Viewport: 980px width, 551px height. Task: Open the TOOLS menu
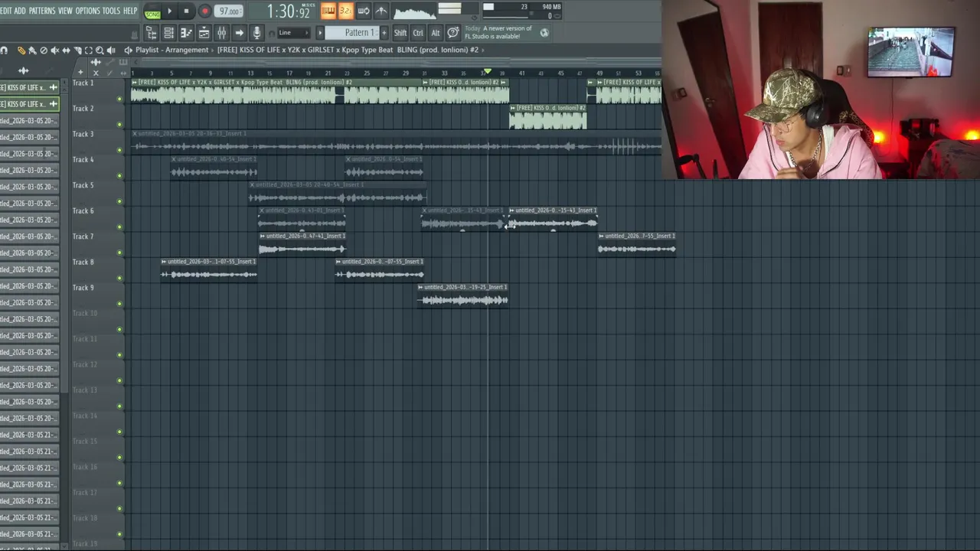click(112, 11)
